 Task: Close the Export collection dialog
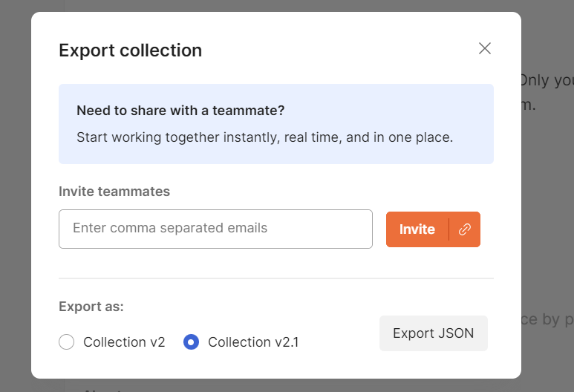point(485,48)
